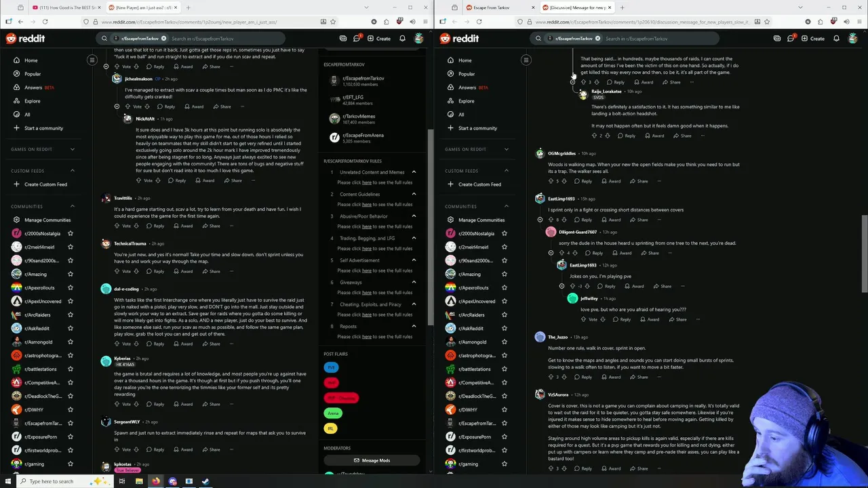Open the notifications bell in the left window

403,39
